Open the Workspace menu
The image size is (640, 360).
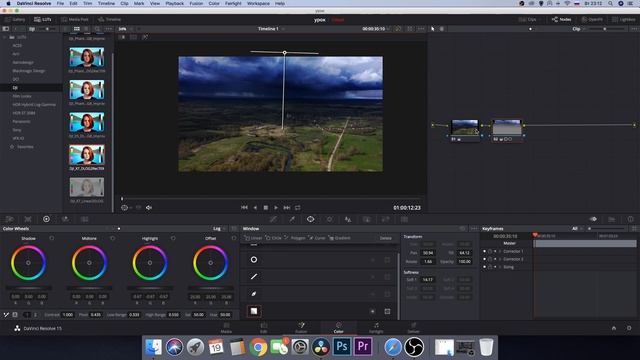pos(258,3)
